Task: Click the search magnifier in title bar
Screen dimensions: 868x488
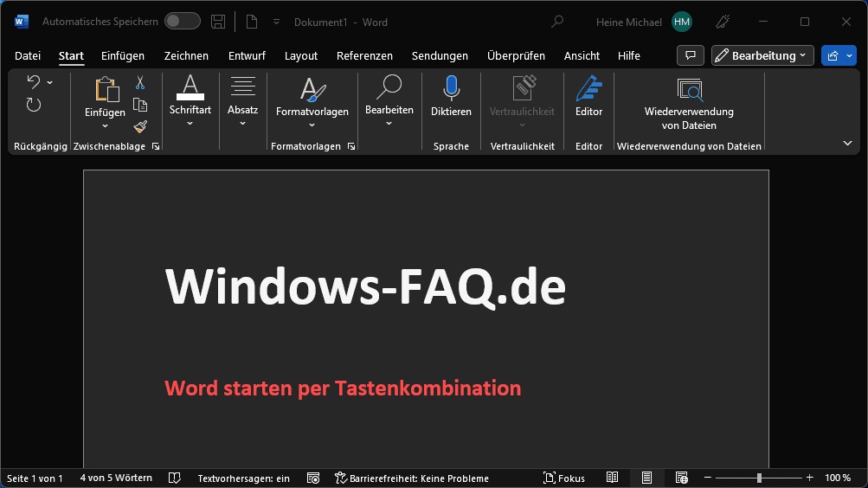Action: [x=557, y=22]
